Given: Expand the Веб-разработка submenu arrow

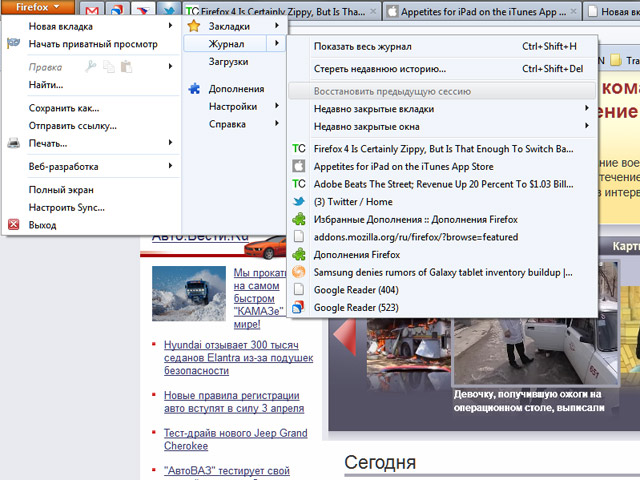Looking at the screenshot, I should point(170,166).
